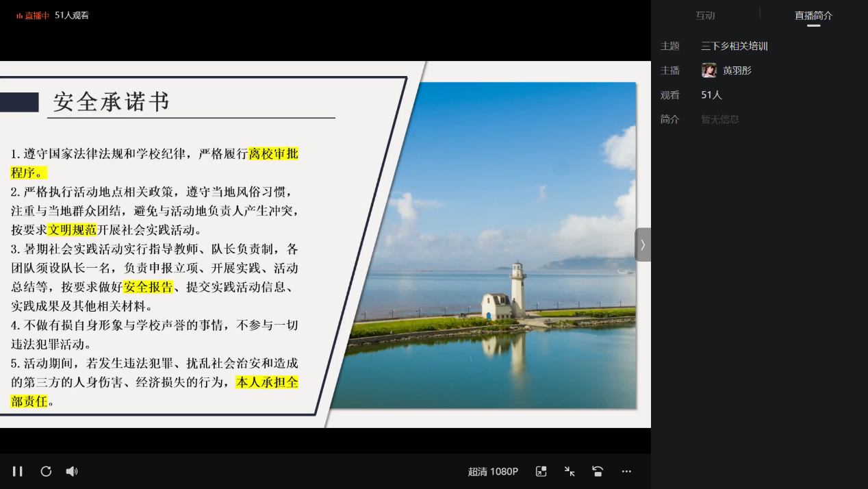Click the 主播 label in the side panel

[670, 71]
